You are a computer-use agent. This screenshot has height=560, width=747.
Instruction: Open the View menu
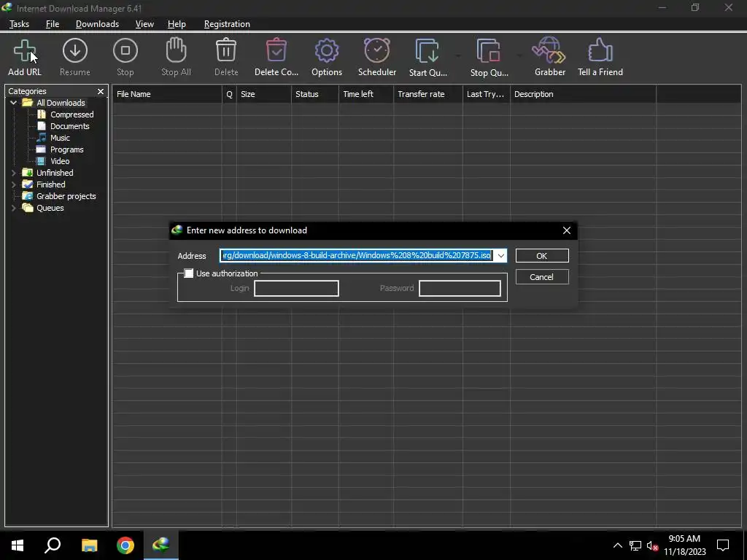144,24
